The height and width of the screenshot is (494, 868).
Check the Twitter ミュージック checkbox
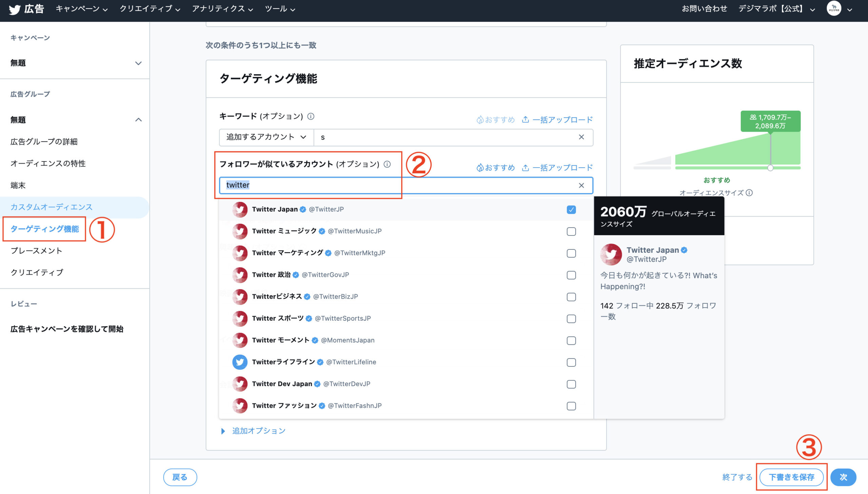click(571, 231)
